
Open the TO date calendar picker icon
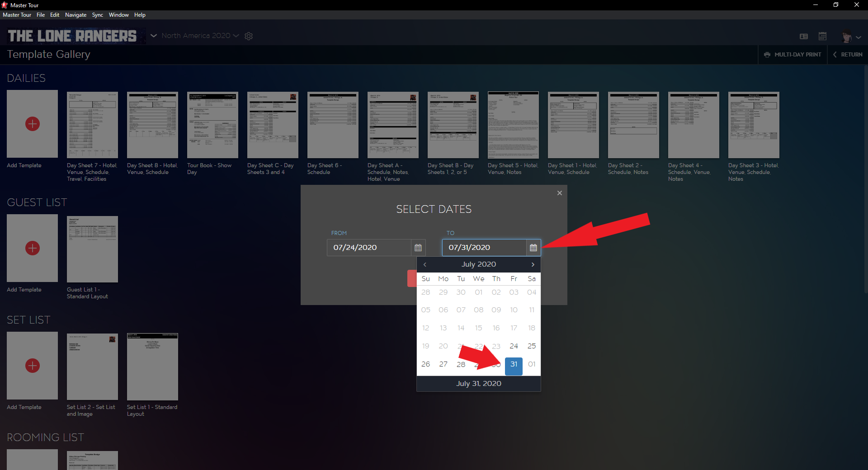pos(533,248)
